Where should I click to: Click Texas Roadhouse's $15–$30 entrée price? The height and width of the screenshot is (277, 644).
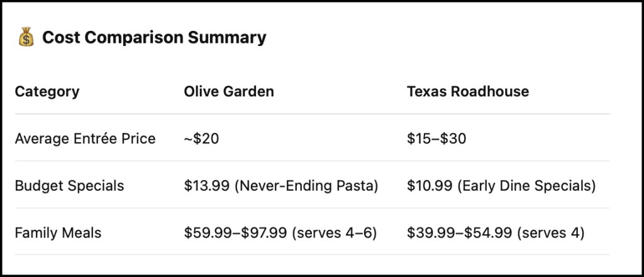(x=436, y=138)
